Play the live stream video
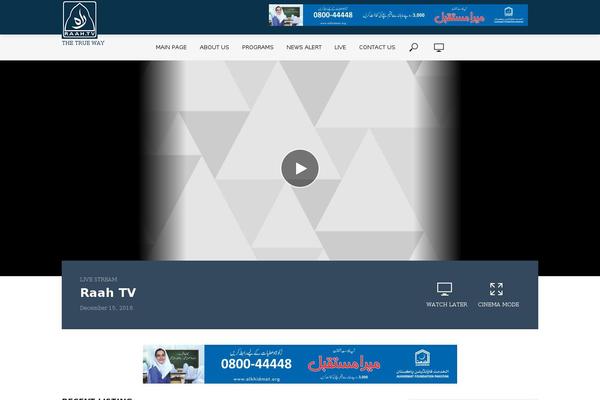 [x=300, y=168]
